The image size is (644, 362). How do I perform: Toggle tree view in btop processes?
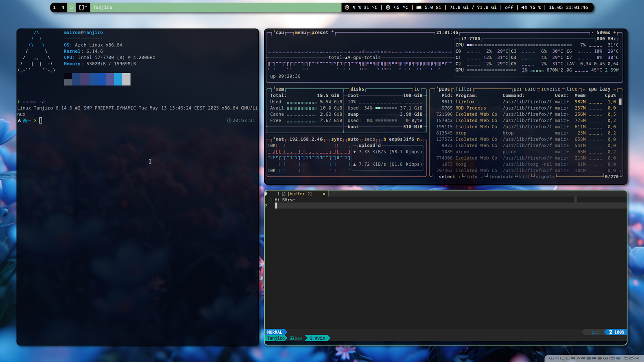[572, 89]
